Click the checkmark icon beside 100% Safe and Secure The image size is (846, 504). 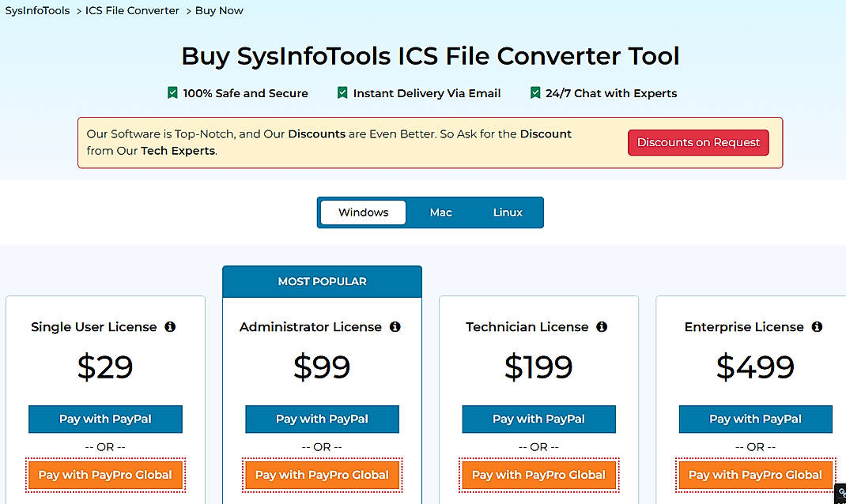172,92
